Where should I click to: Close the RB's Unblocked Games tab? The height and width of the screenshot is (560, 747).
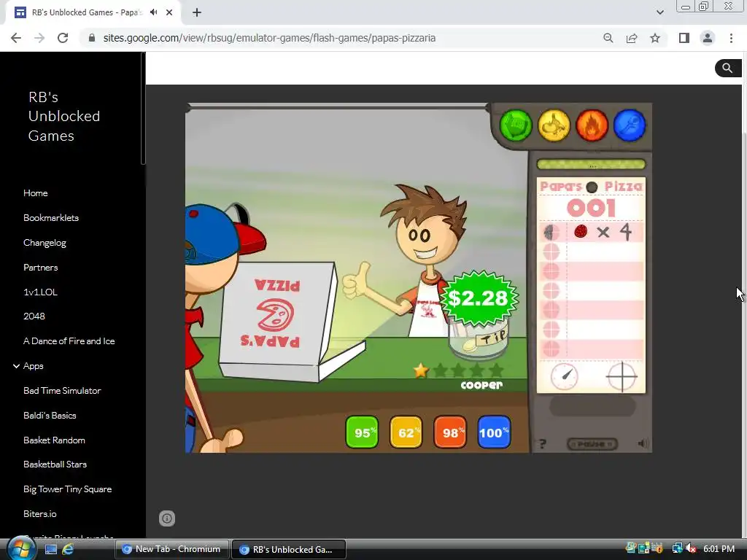169,12
